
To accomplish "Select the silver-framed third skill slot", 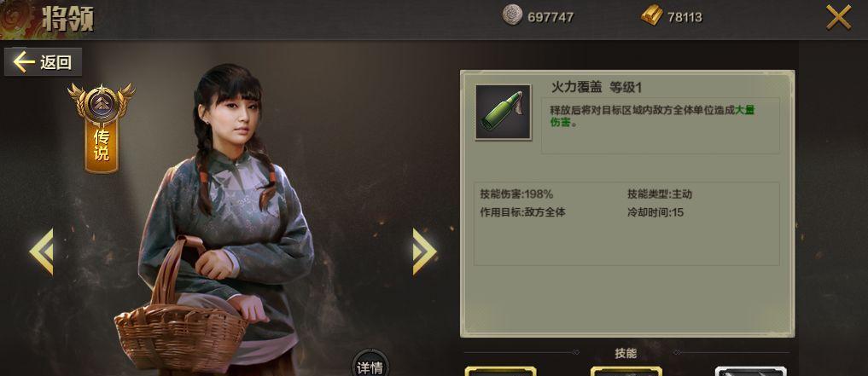I will point(750,371).
